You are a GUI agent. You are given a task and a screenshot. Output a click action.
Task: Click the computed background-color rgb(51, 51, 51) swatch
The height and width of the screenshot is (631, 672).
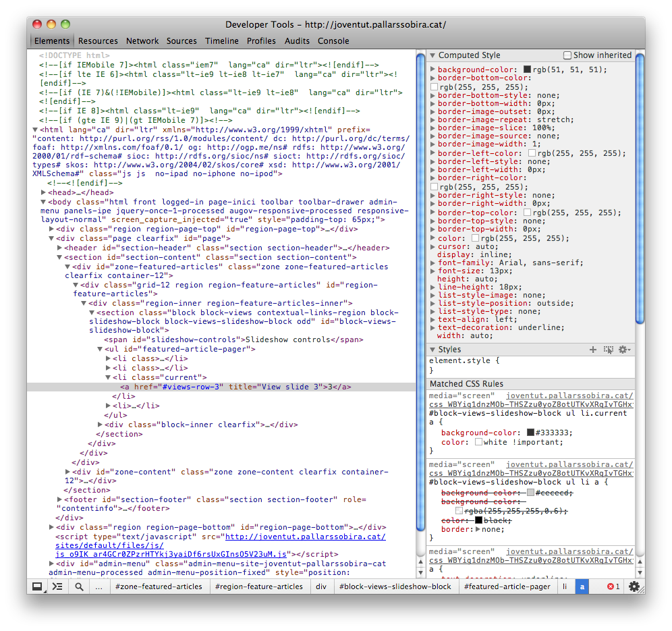(527, 70)
